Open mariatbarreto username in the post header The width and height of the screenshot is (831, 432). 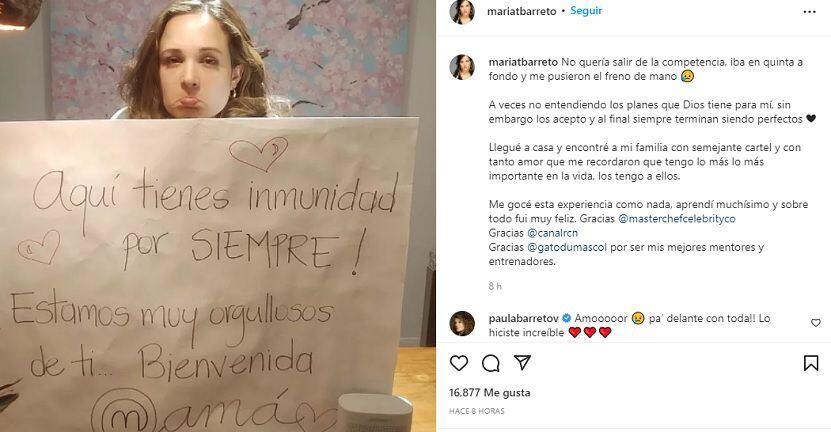point(521,11)
